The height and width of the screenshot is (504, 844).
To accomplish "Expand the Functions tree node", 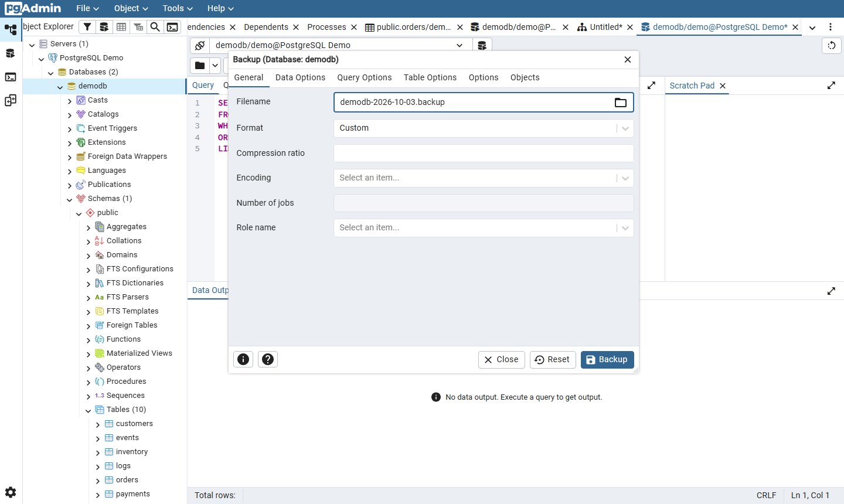I will pos(89,340).
